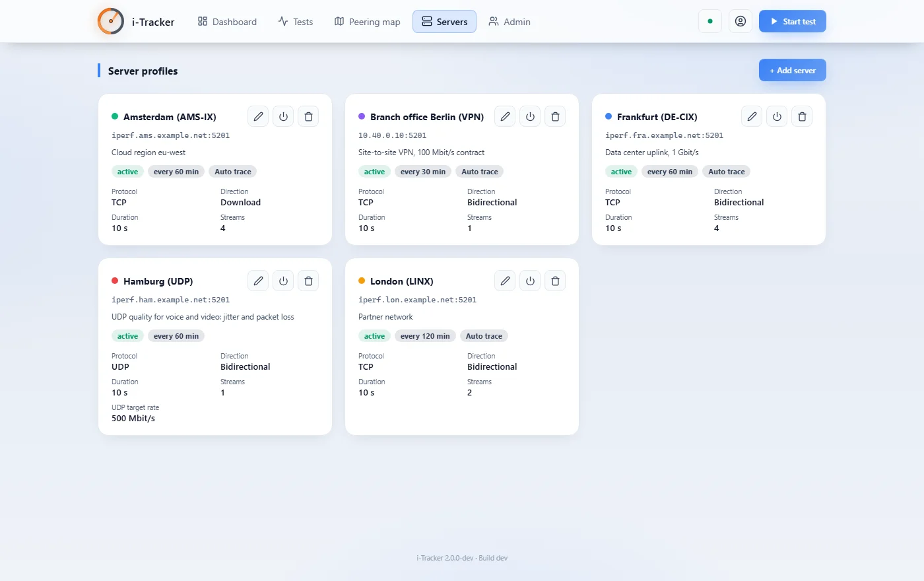This screenshot has width=924, height=581.
Task: Toggle power for Frankfurt (DE-CIX) server
Action: [777, 116]
